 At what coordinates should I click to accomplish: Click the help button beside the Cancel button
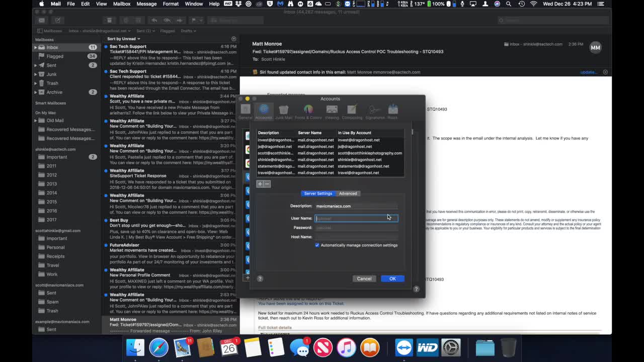(260, 279)
